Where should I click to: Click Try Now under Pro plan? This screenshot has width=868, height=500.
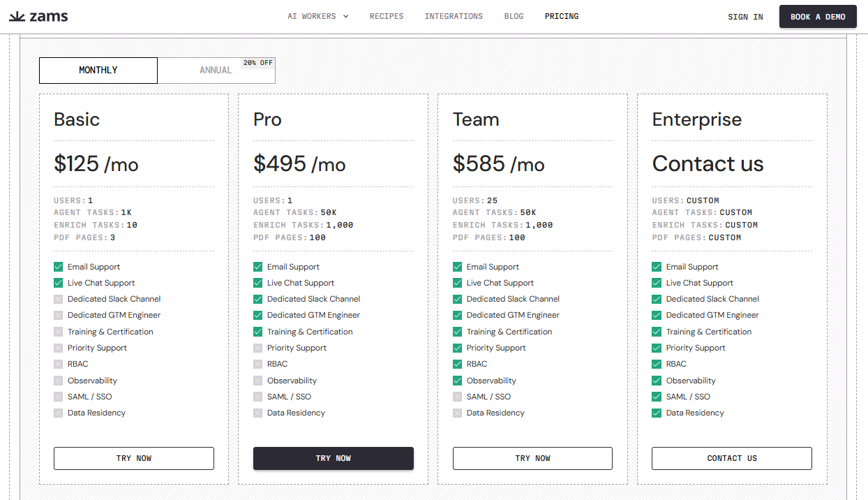click(334, 458)
